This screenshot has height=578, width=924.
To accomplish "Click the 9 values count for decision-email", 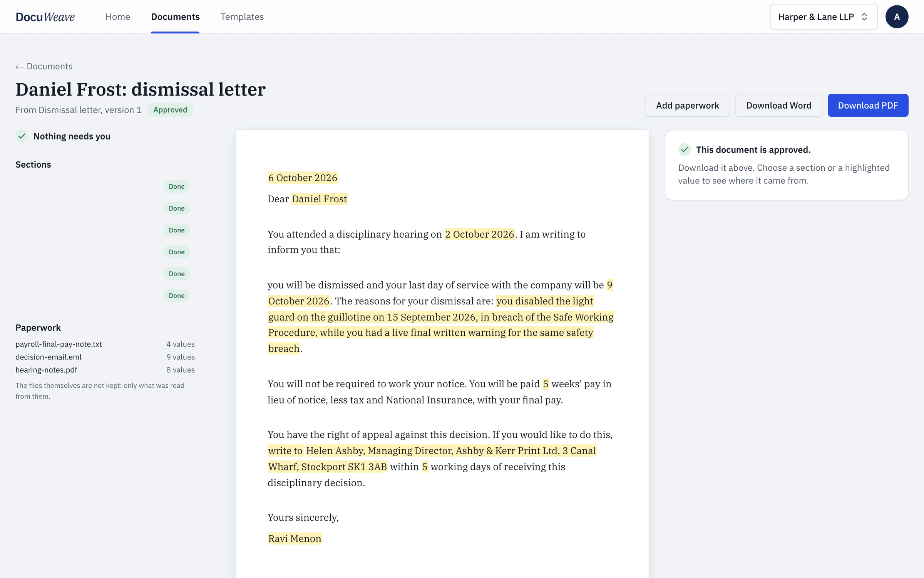I will tap(181, 357).
